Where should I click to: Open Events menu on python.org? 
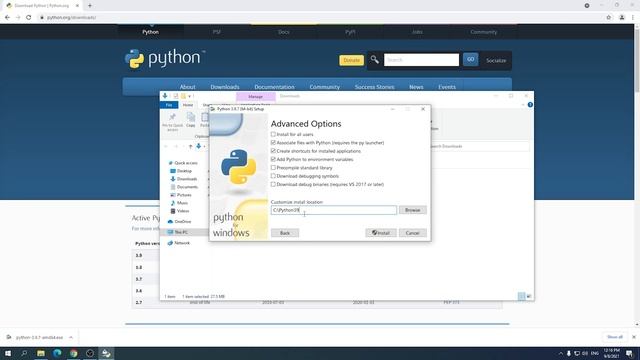point(447,87)
